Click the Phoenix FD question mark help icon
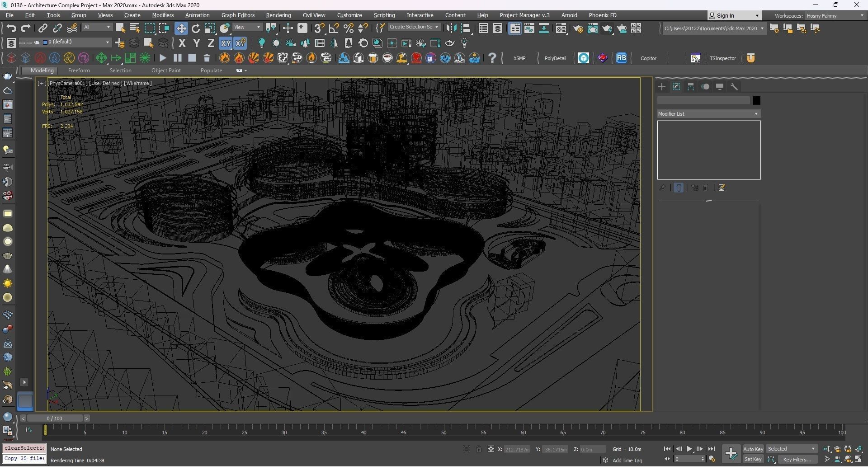 (492, 58)
